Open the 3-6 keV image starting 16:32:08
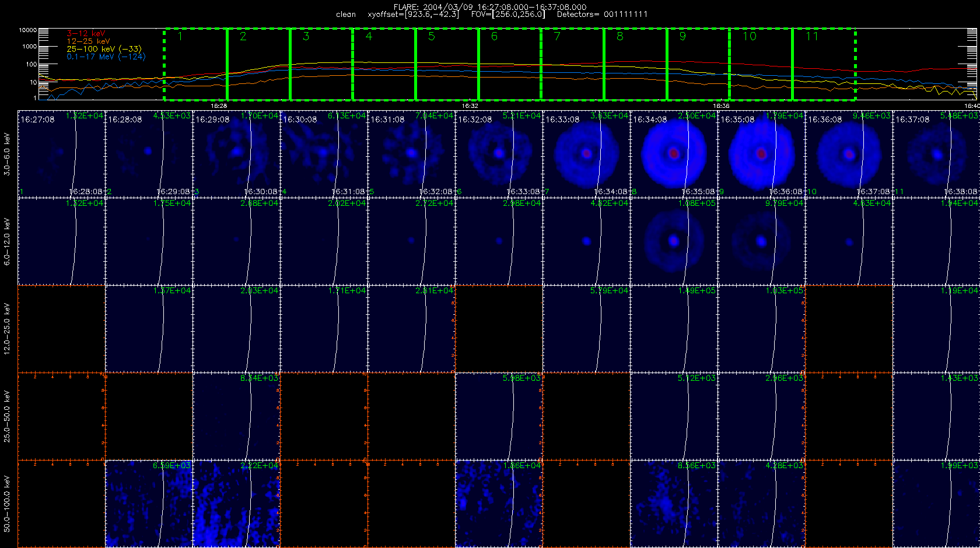 coord(499,154)
